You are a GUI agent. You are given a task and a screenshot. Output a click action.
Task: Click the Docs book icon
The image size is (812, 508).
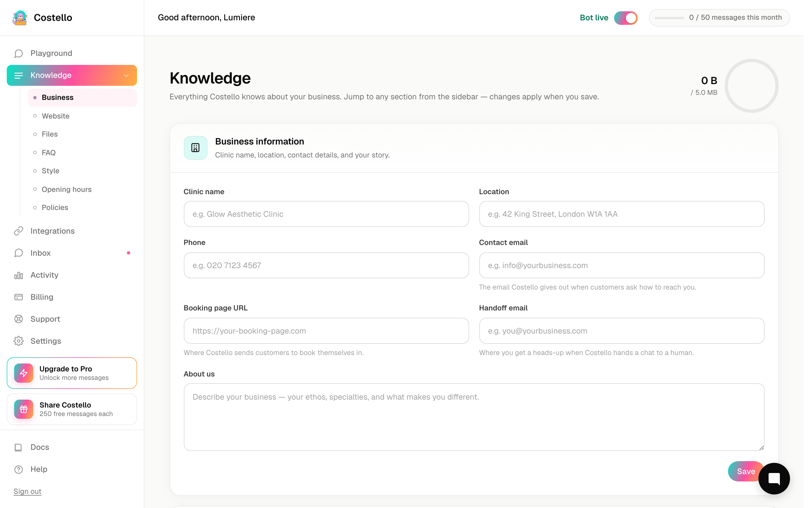18,447
